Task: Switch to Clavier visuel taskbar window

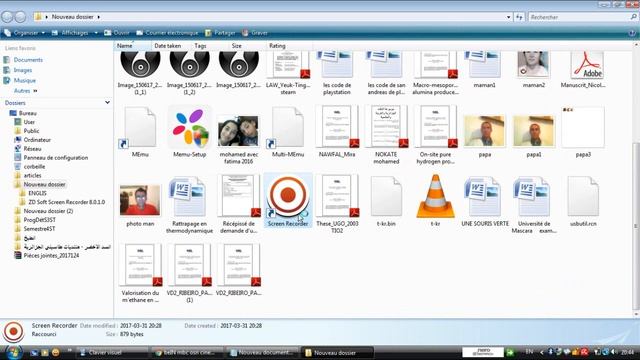Action: click(x=112, y=352)
